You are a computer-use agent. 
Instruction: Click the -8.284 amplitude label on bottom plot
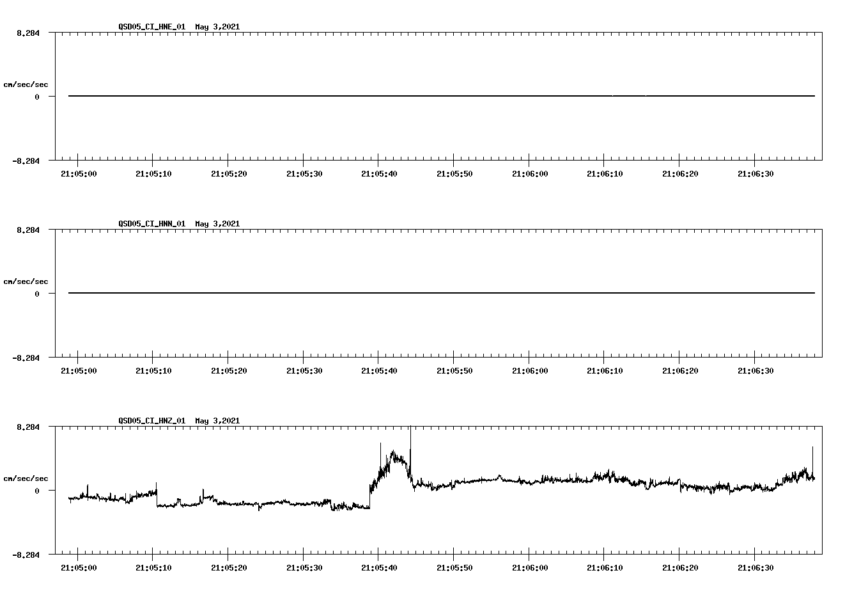click(x=24, y=555)
